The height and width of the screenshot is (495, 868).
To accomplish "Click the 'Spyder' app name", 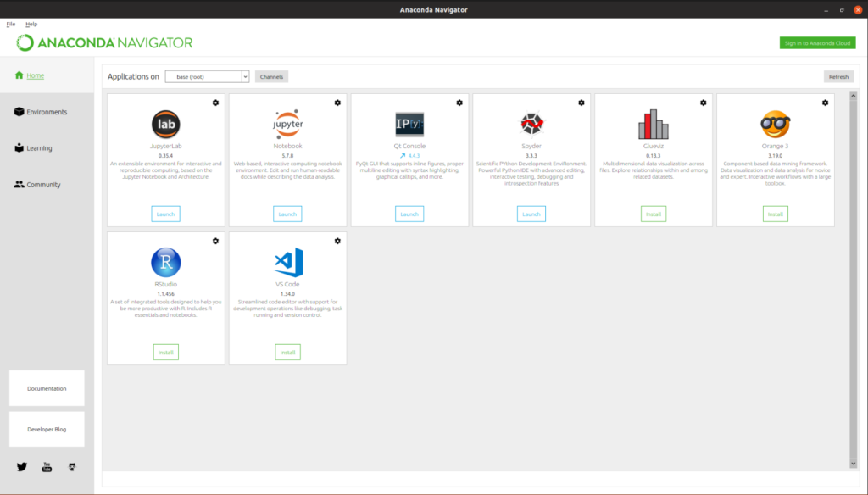I will [x=531, y=146].
